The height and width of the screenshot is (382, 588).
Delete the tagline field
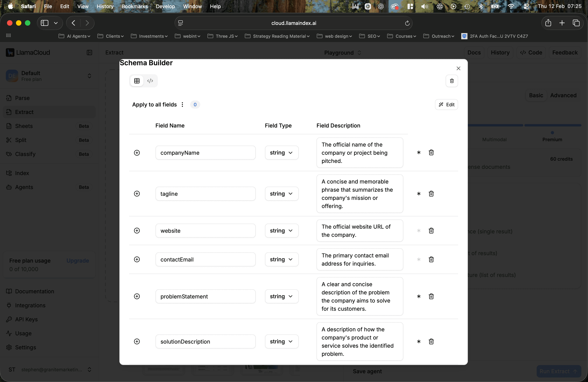[x=431, y=194]
